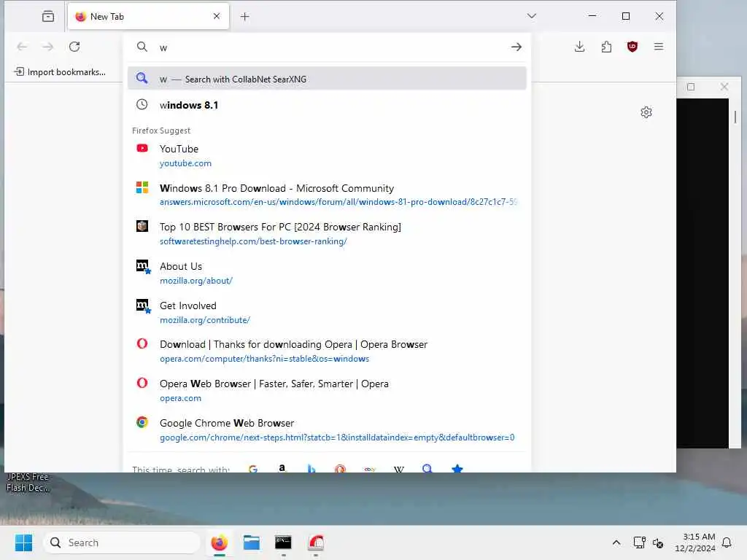Click the Microsoft four-color logo favicon
The height and width of the screenshot is (560, 747).
pyautogui.click(x=142, y=187)
